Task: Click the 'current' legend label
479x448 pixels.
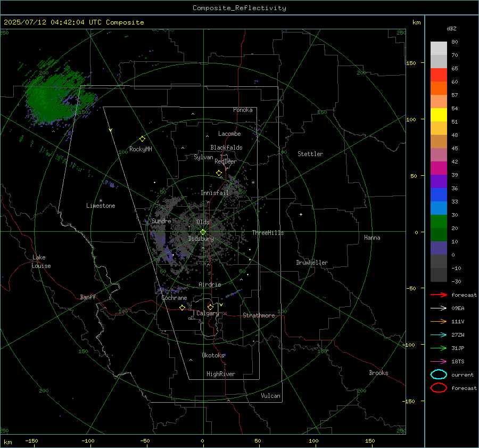Action: 463,375
